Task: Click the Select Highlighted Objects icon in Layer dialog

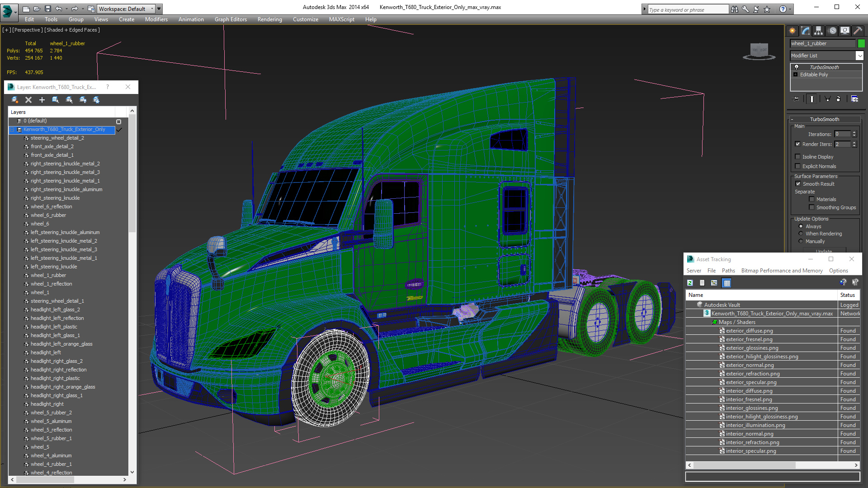Action: (56, 100)
